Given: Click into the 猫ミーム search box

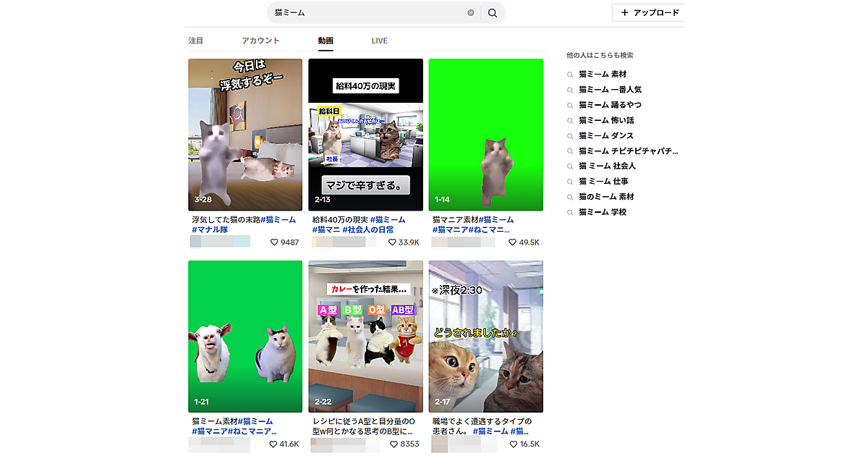Looking at the screenshot, I should coord(369,13).
